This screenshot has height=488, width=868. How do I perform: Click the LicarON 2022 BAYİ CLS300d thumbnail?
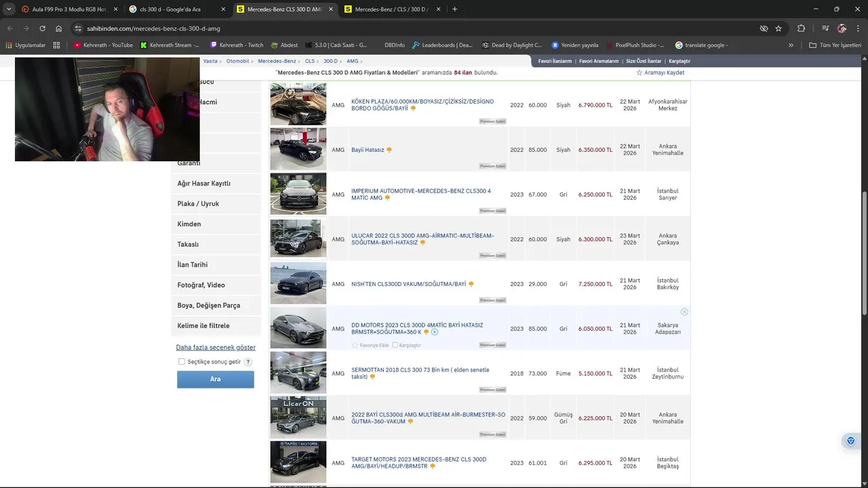298,418
